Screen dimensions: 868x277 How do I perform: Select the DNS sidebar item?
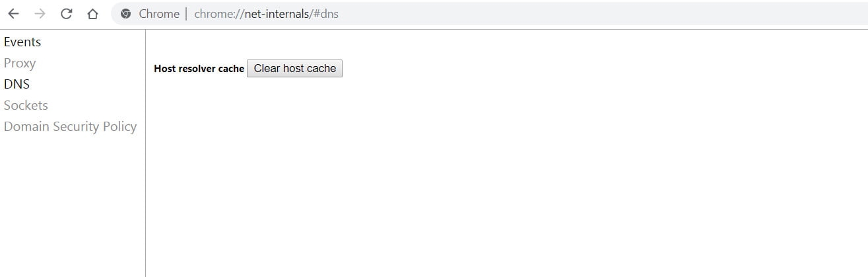[17, 85]
